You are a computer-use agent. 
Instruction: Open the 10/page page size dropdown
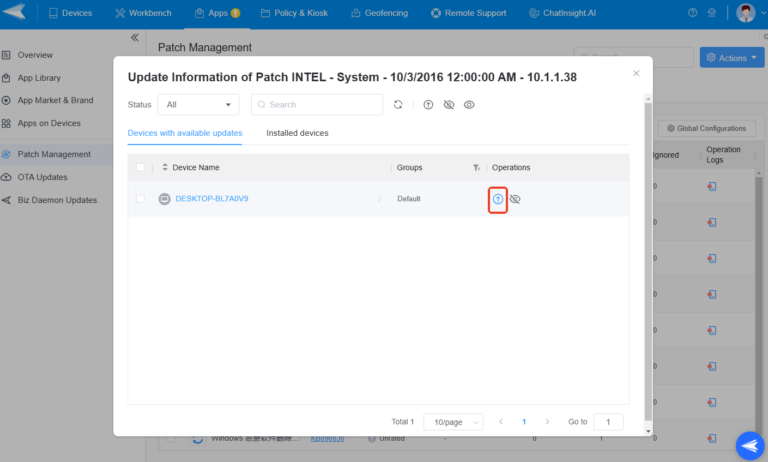click(453, 422)
